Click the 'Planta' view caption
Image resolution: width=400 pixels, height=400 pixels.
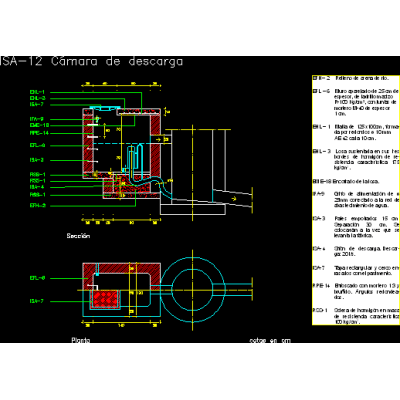[x=81, y=340]
